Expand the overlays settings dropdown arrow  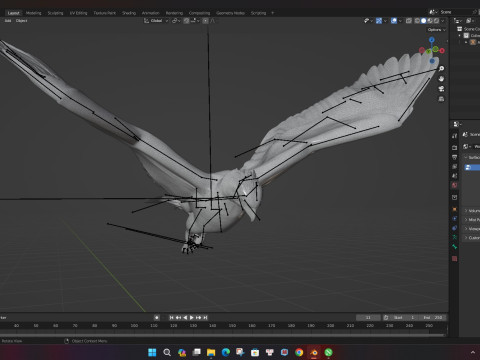point(400,21)
